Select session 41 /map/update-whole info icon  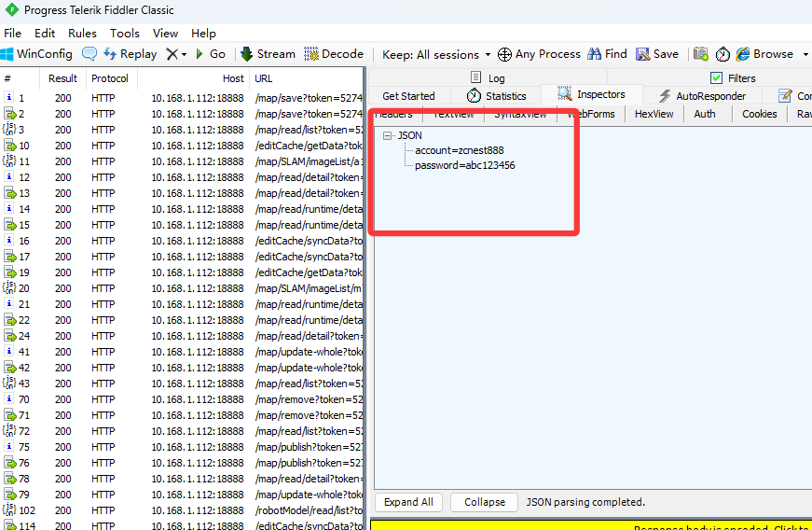[9, 351]
